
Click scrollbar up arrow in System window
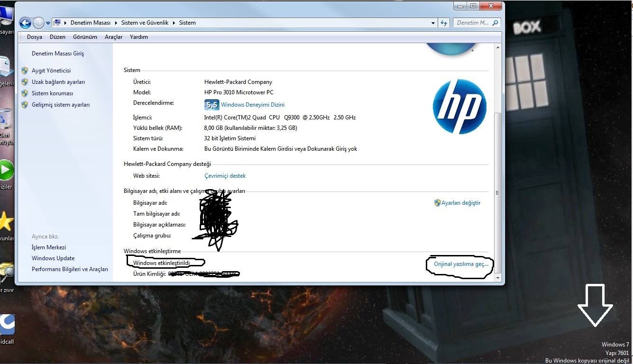pos(498,48)
